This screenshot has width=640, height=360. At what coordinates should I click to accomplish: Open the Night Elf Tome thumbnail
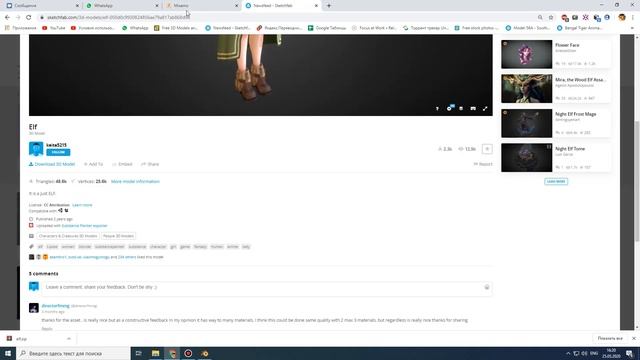[527, 158]
